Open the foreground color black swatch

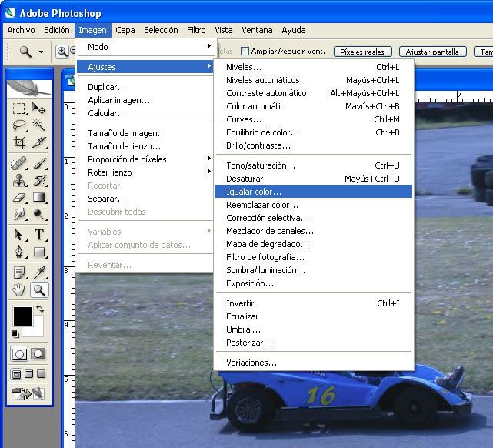pyautogui.click(x=22, y=316)
